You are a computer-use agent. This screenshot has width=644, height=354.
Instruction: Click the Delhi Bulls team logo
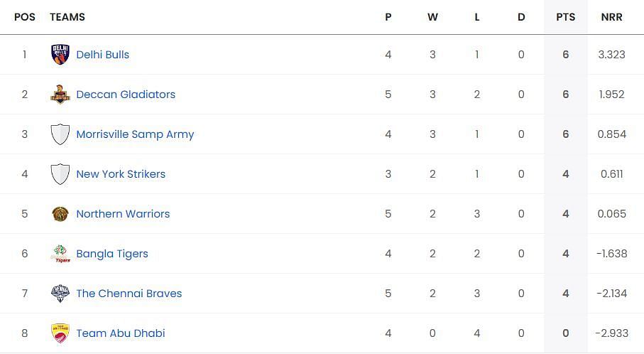pyautogui.click(x=60, y=54)
